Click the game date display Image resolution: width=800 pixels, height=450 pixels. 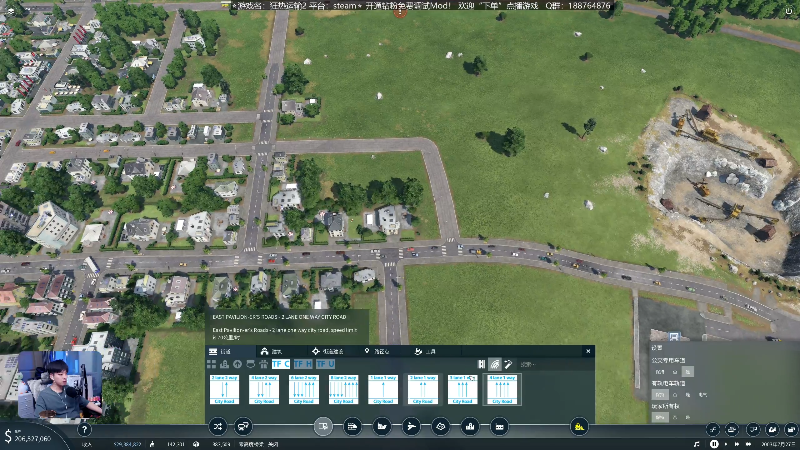click(778, 444)
